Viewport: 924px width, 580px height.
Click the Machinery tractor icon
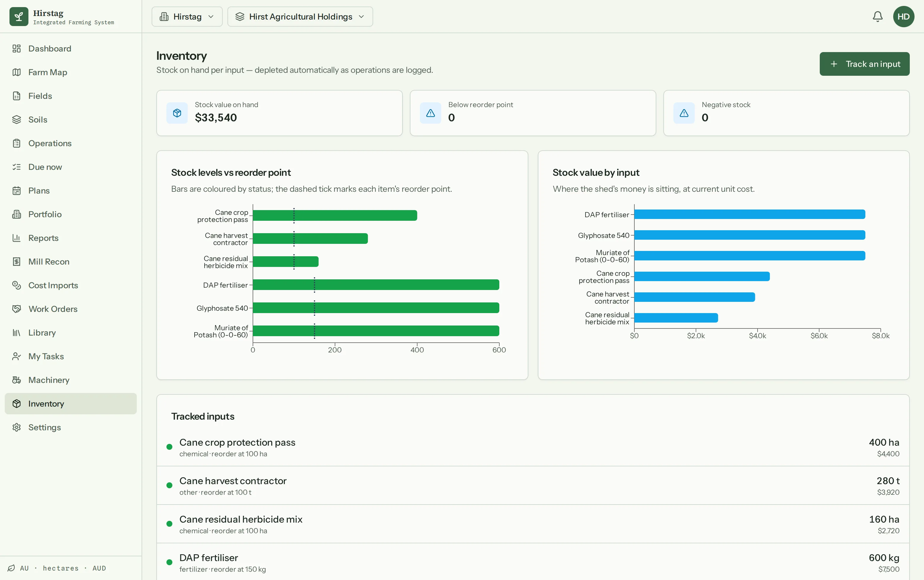pyautogui.click(x=17, y=380)
